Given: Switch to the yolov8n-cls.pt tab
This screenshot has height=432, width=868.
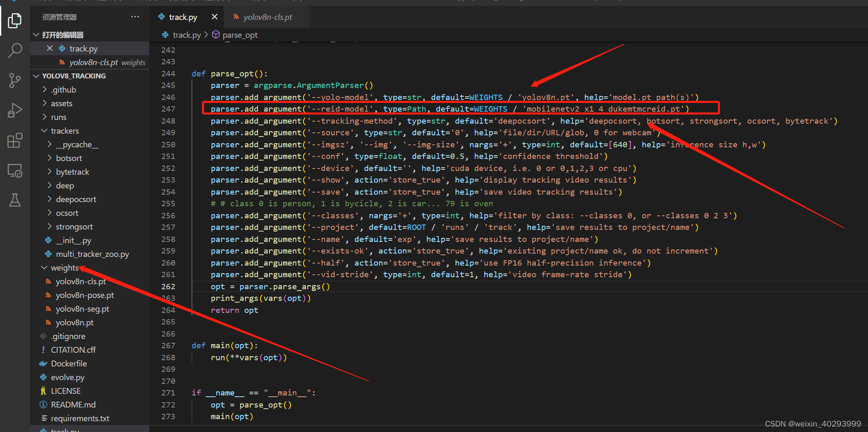Looking at the screenshot, I should [x=267, y=17].
